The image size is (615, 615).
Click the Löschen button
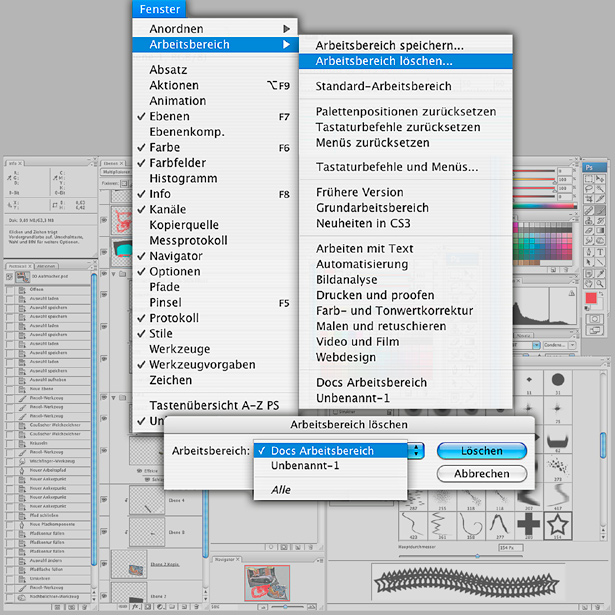(x=482, y=451)
